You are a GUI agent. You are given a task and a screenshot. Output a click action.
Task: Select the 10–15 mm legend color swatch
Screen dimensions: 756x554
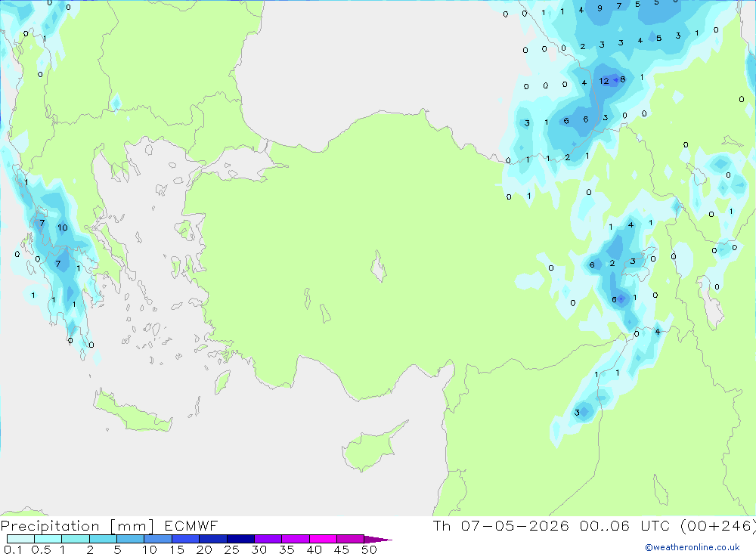[158, 539]
